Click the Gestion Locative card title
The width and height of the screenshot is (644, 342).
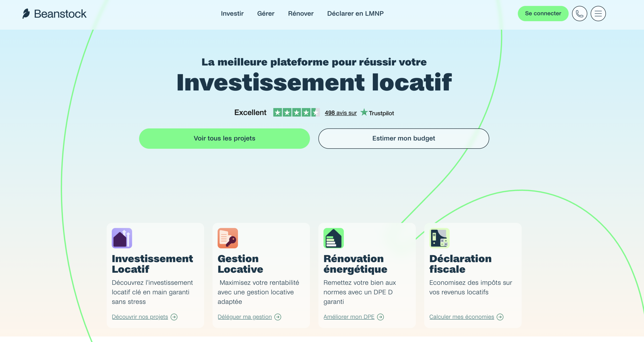pyautogui.click(x=240, y=264)
